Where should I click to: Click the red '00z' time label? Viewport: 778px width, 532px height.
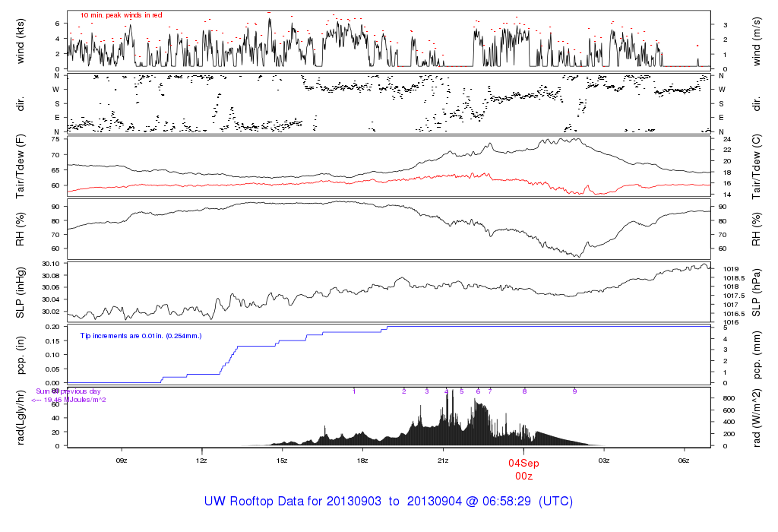point(524,476)
